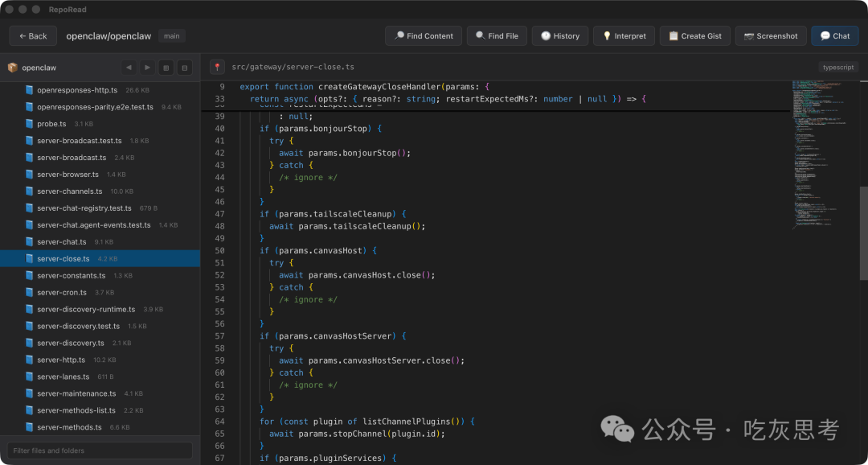Select server-chat.ts file
The image size is (868, 465).
(x=100, y=241)
